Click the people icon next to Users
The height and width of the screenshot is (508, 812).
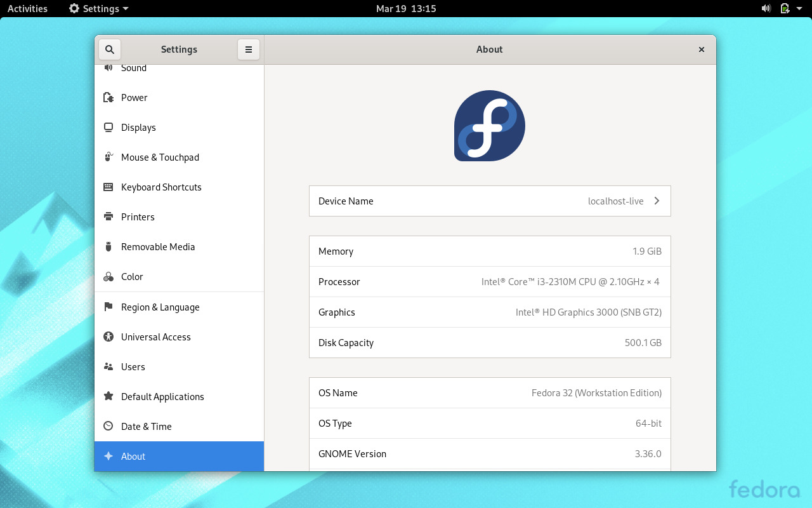(108, 366)
